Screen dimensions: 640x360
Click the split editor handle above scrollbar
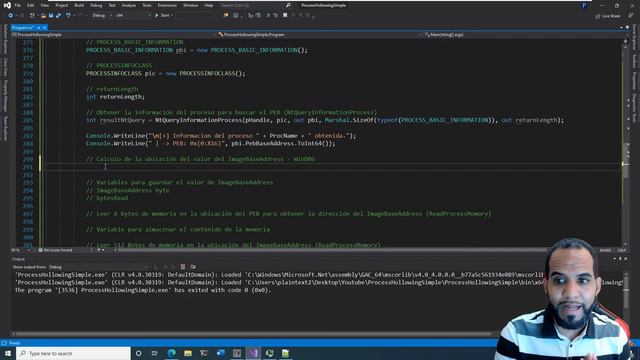coord(625,41)
